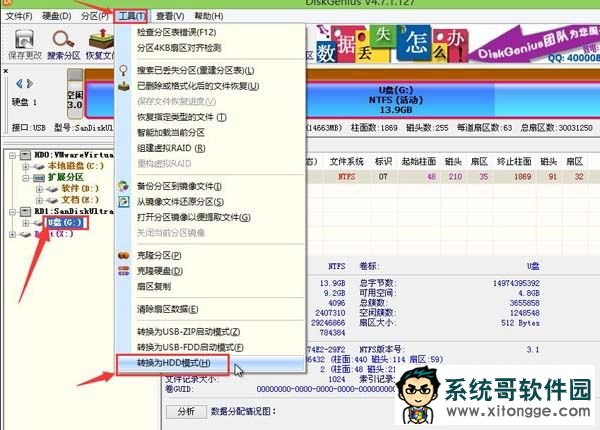Expand the 文档(E:) tree node
Screen dimensions: 600x430
pyautogui.click(x=39, y=200)
